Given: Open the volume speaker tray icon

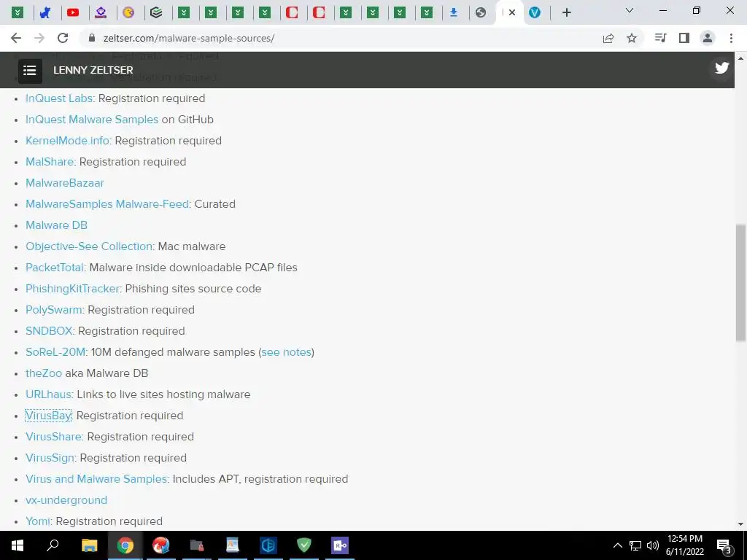Looking at the screenshot, I should coord(653,545).
